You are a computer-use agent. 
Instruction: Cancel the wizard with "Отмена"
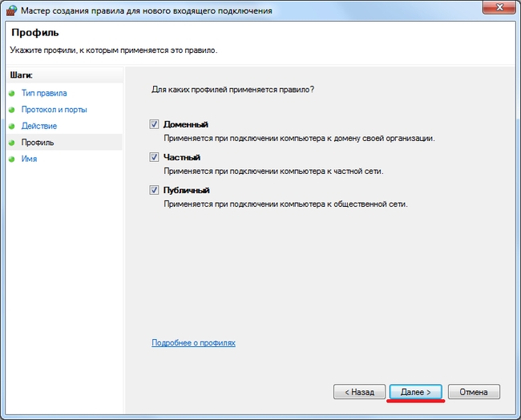[474, 392]
